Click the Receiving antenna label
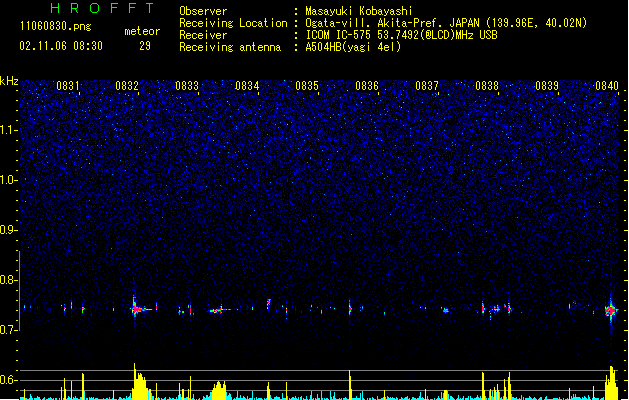 click(x=230, y=47)
